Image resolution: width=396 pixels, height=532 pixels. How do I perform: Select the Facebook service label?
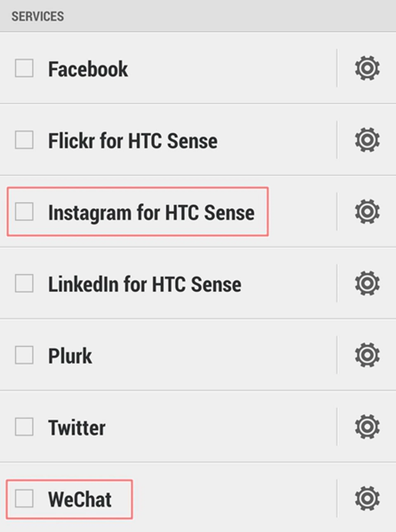(88, 69)
